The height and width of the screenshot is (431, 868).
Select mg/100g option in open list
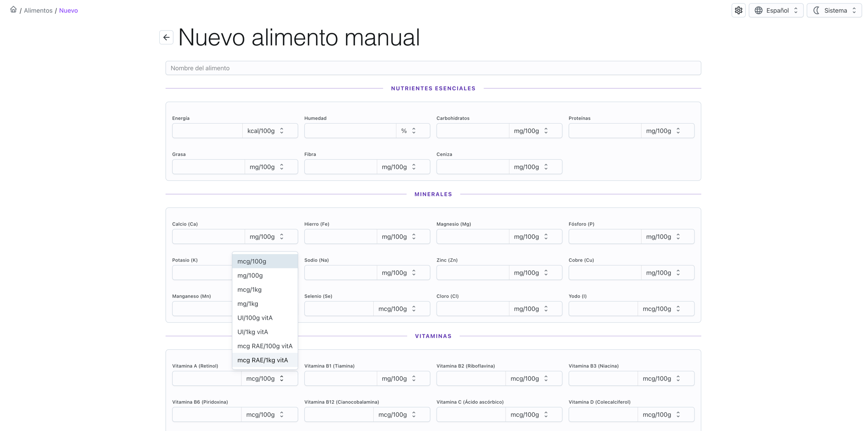265,275
